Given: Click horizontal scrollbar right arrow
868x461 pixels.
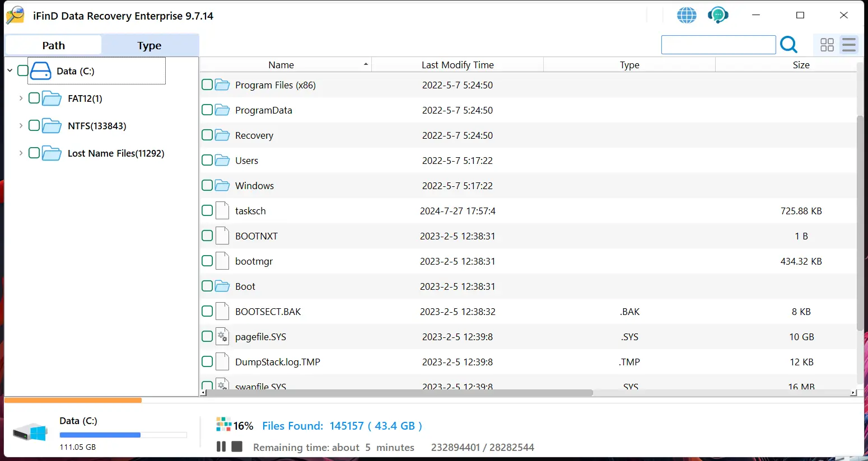Looking at the screenshot, I should (853, 393).
